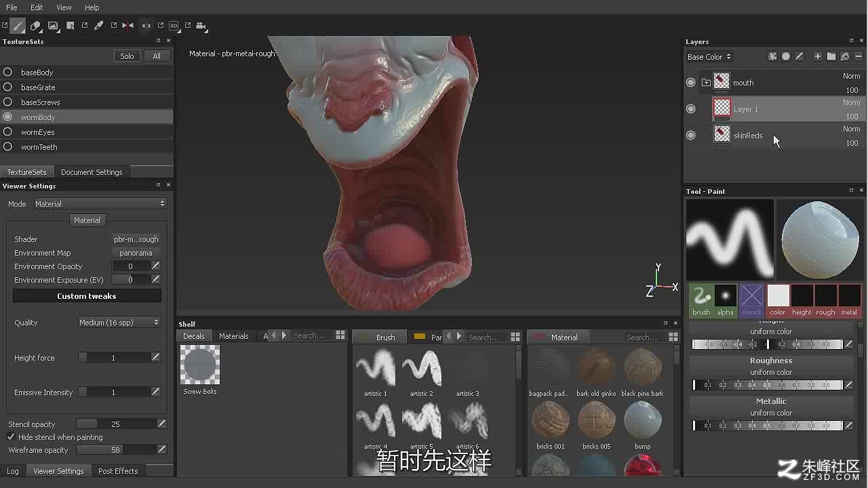This screenshot has width=868, height=488.
Task: Open the brush properties section
Action: [x=701, y=300]
